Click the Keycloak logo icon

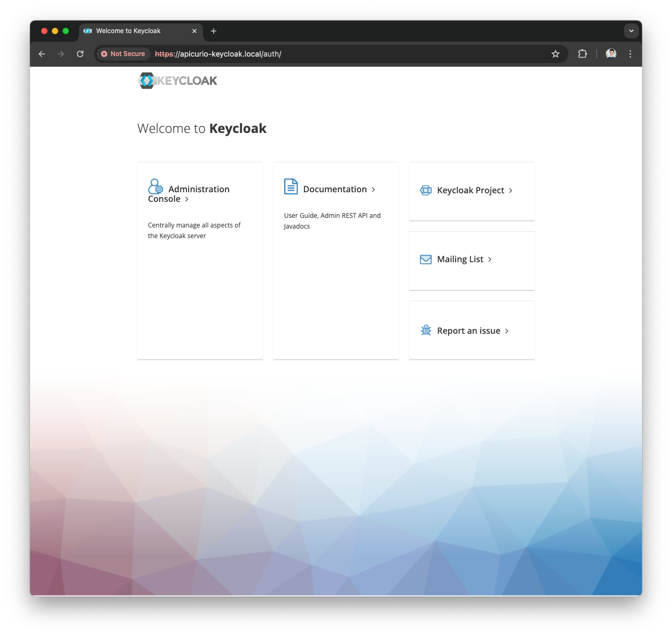(146, 80)
